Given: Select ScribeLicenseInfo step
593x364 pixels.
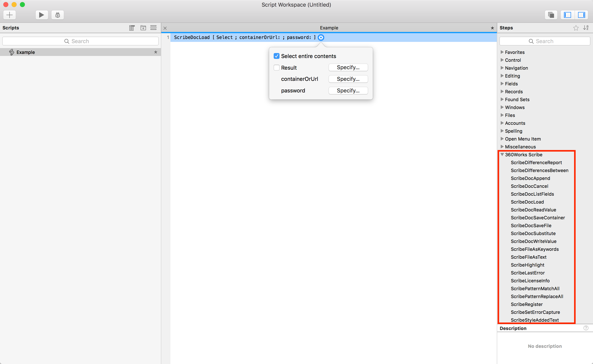Looking at the screenshot, I should pos(530,281).
